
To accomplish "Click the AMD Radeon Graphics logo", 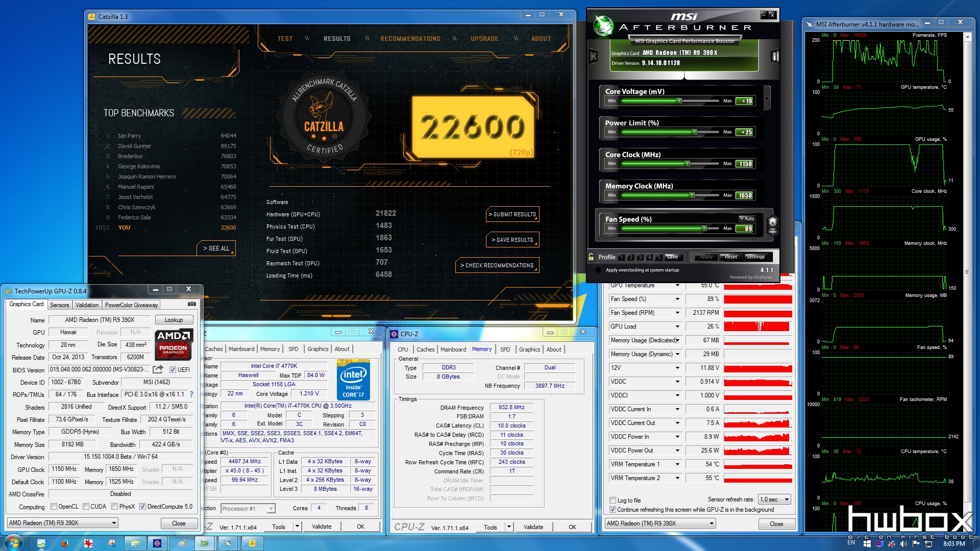I will (x=174, y=344).
